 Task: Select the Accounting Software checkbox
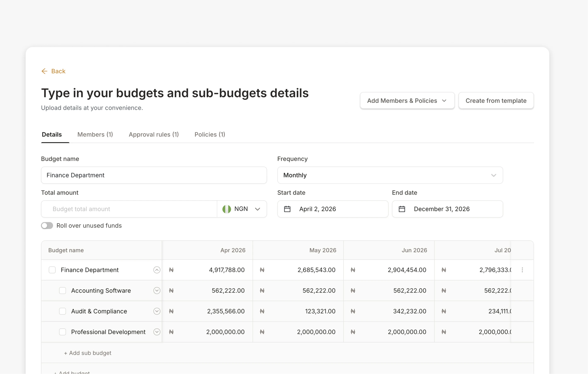pos(63,291)
